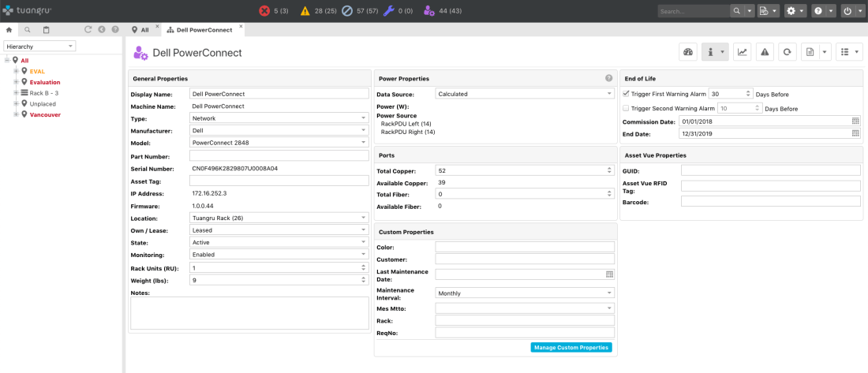
Task: Open the State dropdown showing Active
Action: pyautogui.click(x=279, y=242)
